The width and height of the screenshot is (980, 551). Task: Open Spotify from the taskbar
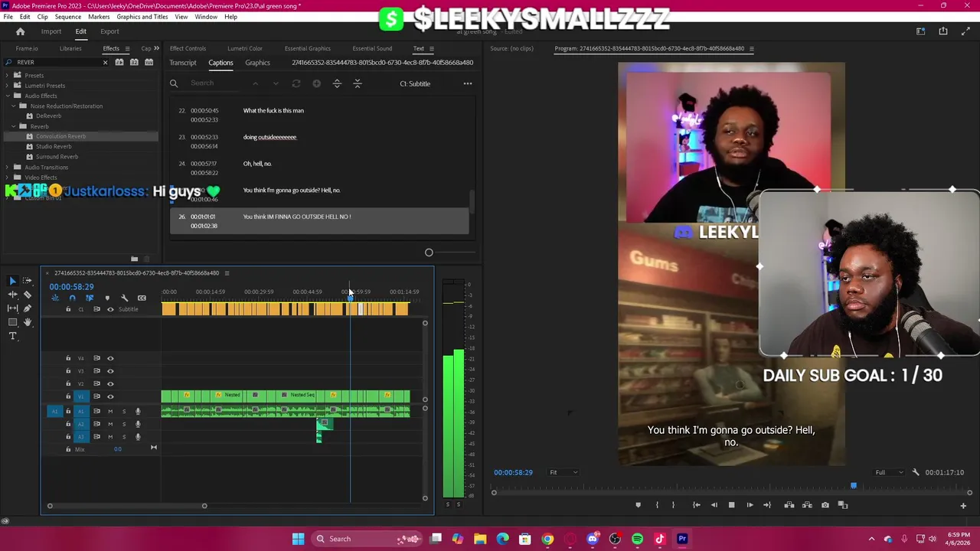(637, 539)
